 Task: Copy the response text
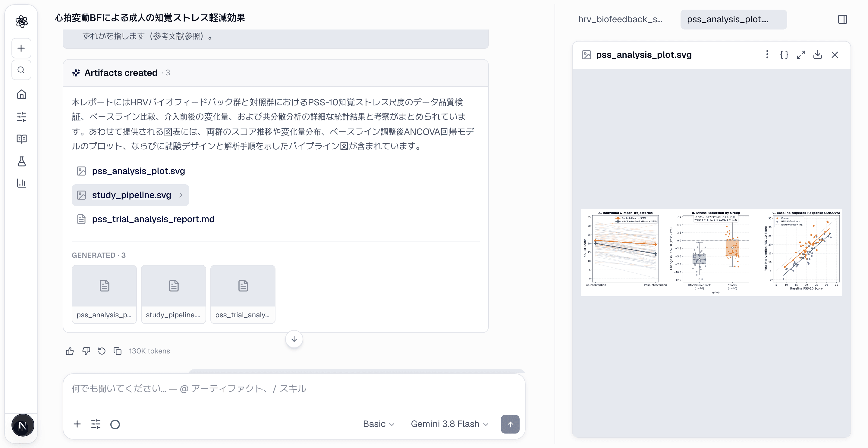[118, 351]
